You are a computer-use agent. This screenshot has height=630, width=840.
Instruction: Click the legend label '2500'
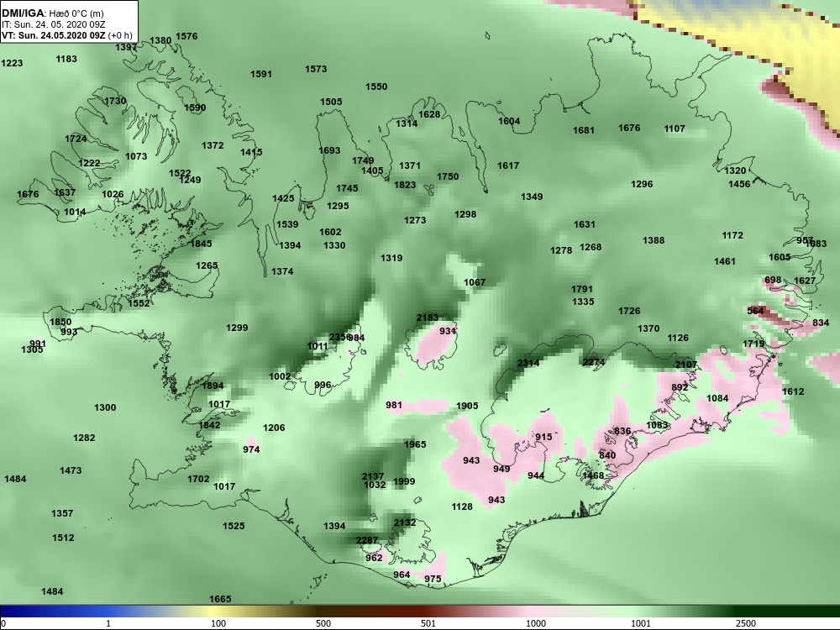click(x=745, y=623)
